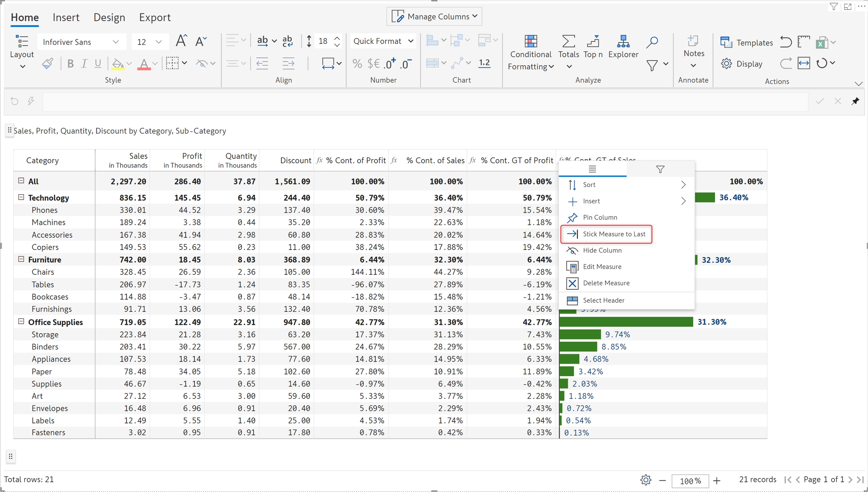Collapse the Technology category row
868x492 pixels.
pos(21,197)
